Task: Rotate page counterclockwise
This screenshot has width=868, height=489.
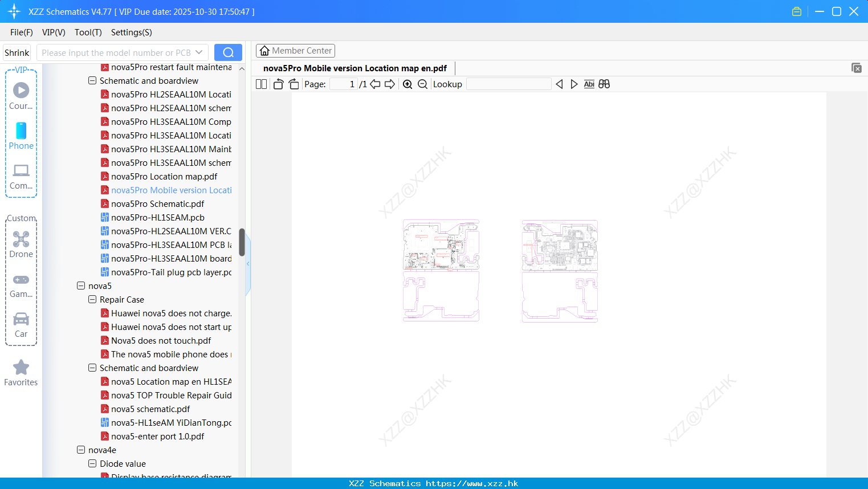Action: (278, 84)
